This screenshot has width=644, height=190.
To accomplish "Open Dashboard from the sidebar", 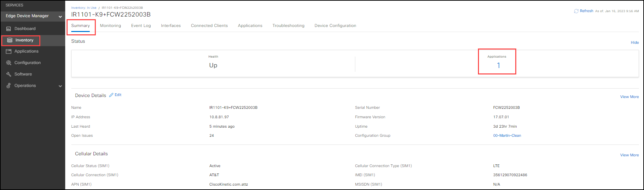I will pyautogui.click(x=25, y=29).
